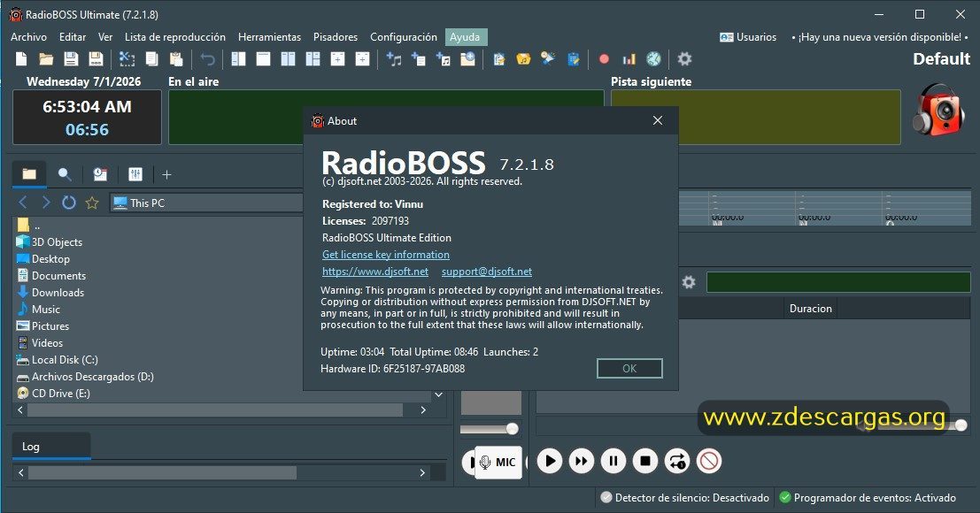The width and height of the screenshot is (980, 513).
Task: Click the gear icon above the playlist
Action: (x=689, y=282)
